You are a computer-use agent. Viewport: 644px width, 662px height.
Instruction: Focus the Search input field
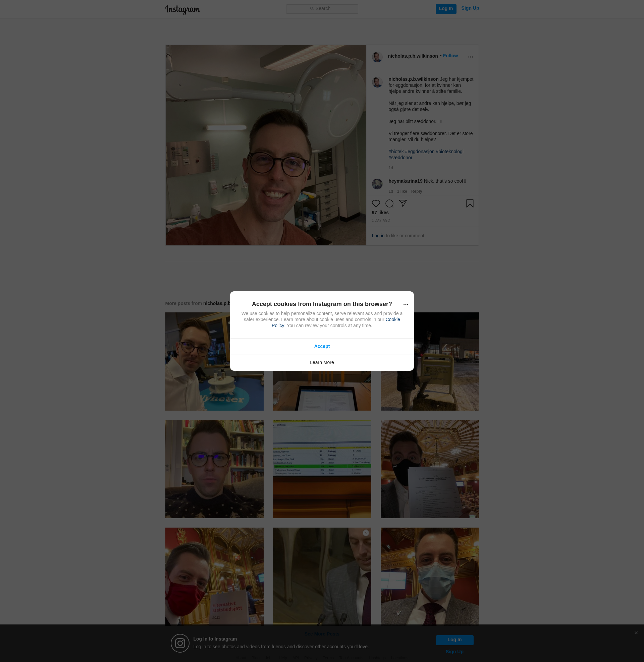[x=322, y=9]
